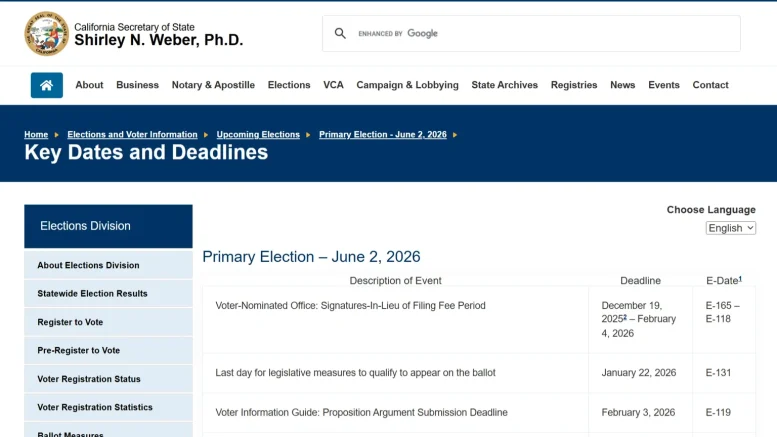Open Statewide Election Results sidebar item
The width and height of the screenshot is (777, 437).
click(108, 293)
